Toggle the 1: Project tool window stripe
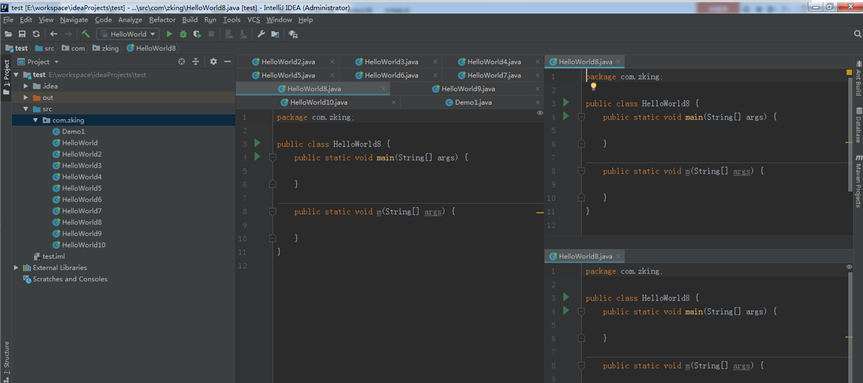Screen dimensions: 863x383 click(6, 76)
